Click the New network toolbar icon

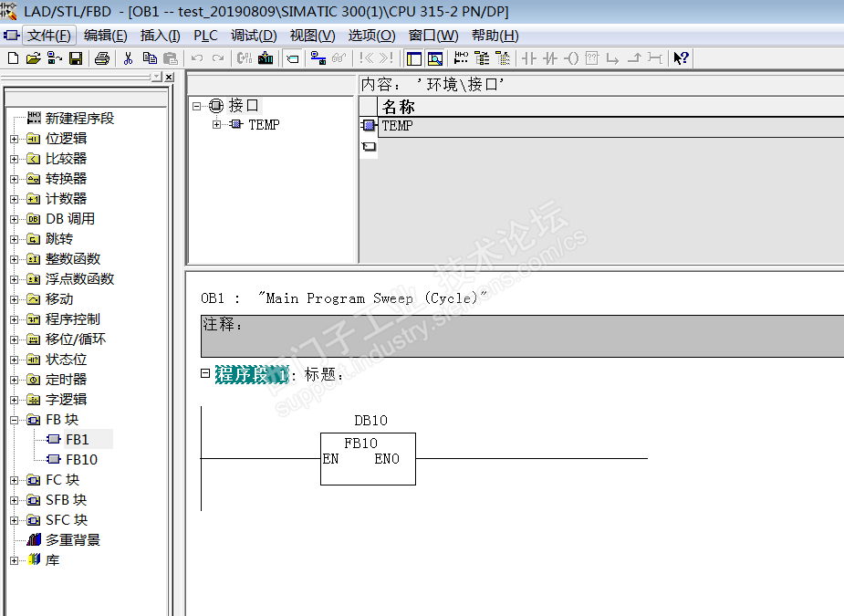462,58
